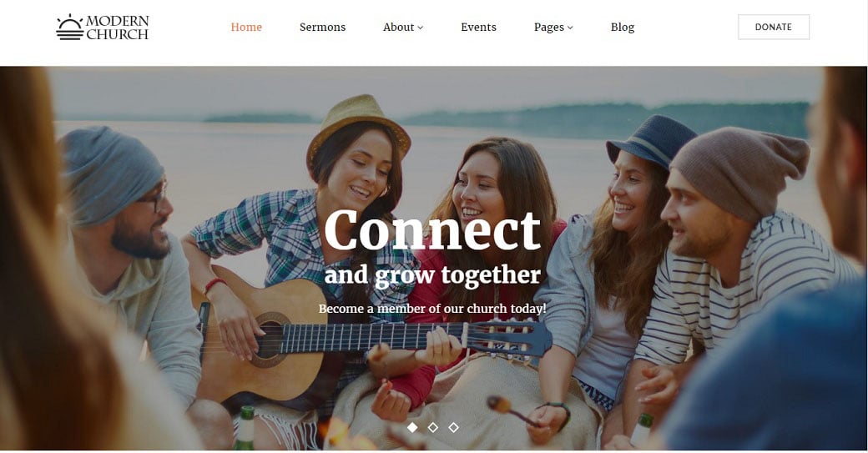Viewport: 868px width, 453px height.
Task: Navigate to the Events page
Action: (478, 27)
